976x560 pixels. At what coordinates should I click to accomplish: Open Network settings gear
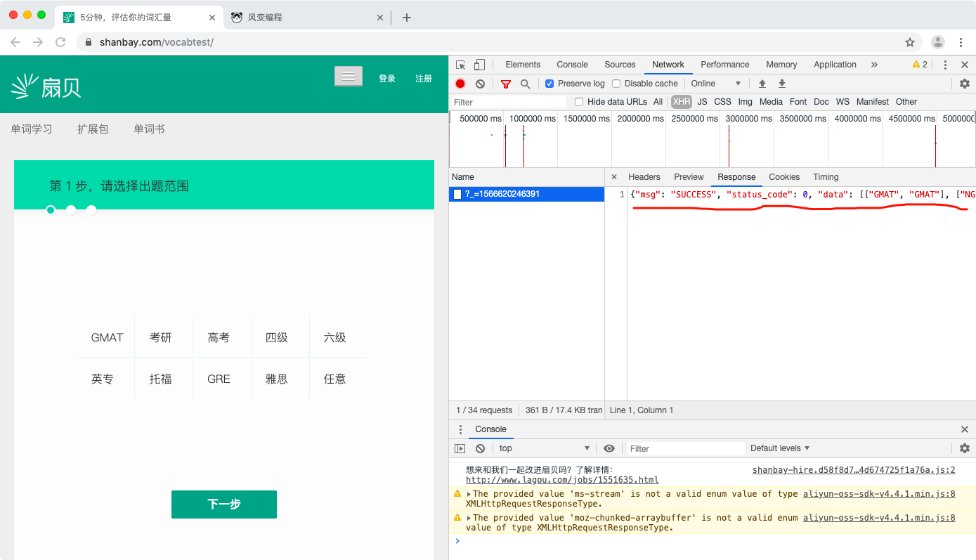tap(965, 84)
